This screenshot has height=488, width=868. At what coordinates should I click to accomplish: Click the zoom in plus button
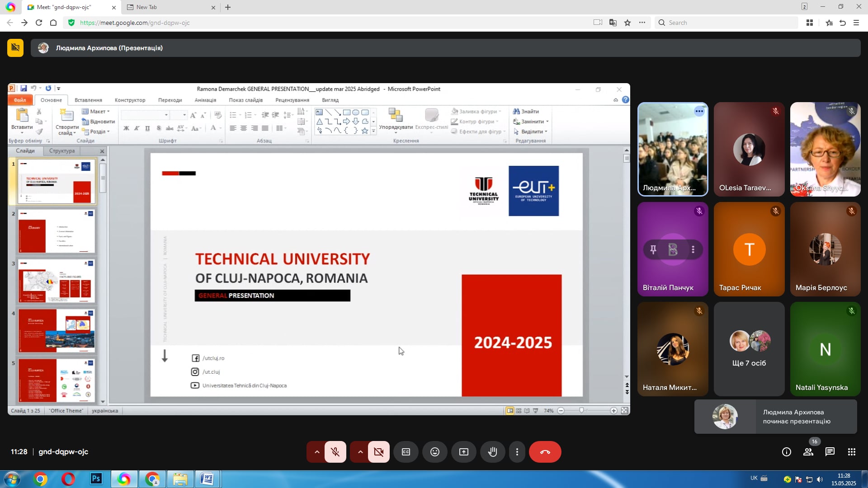tap(613, 411)
